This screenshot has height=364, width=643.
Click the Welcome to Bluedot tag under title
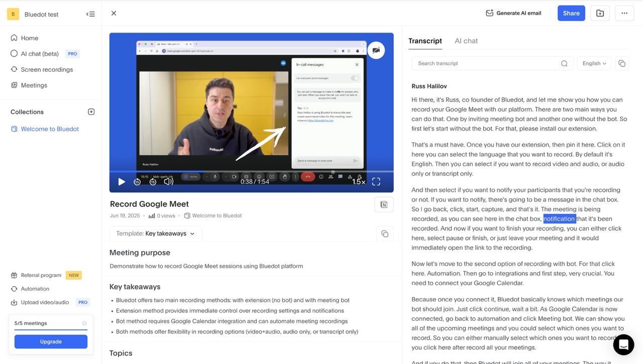213,216
